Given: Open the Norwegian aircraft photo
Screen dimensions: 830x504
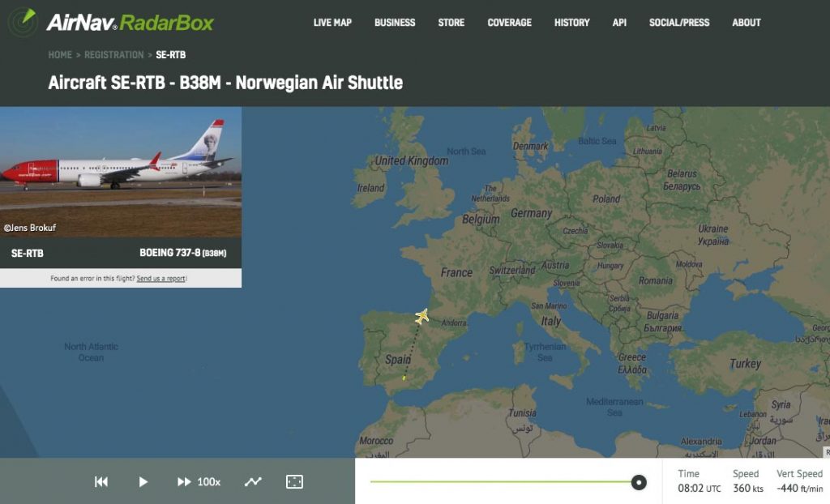Looking at the screenshot, I should point(121,172).
